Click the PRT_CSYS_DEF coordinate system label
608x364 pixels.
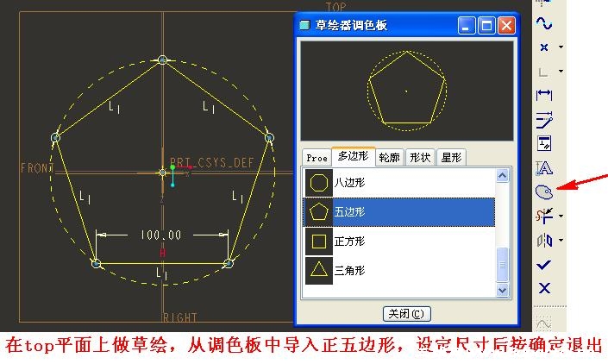pos(211,162)
